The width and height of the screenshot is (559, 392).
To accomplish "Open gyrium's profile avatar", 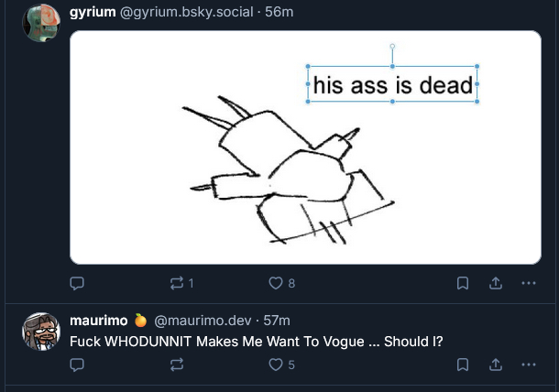I will (x=40, y=23).
